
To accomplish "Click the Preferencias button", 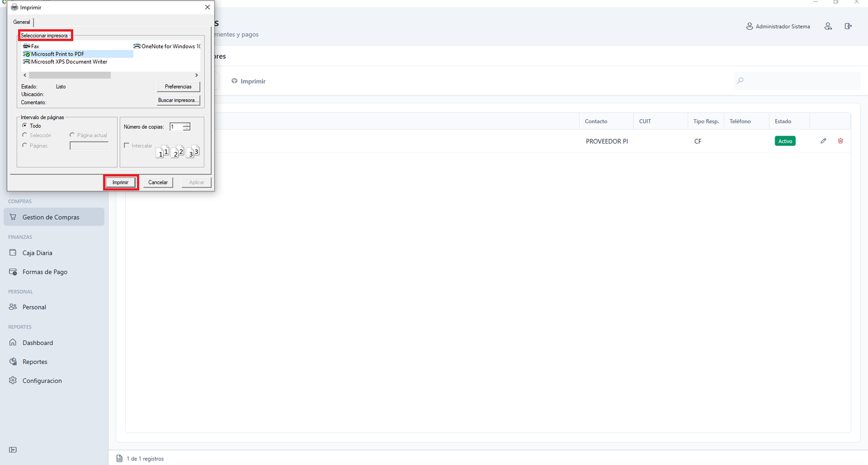I will point(178,87).
